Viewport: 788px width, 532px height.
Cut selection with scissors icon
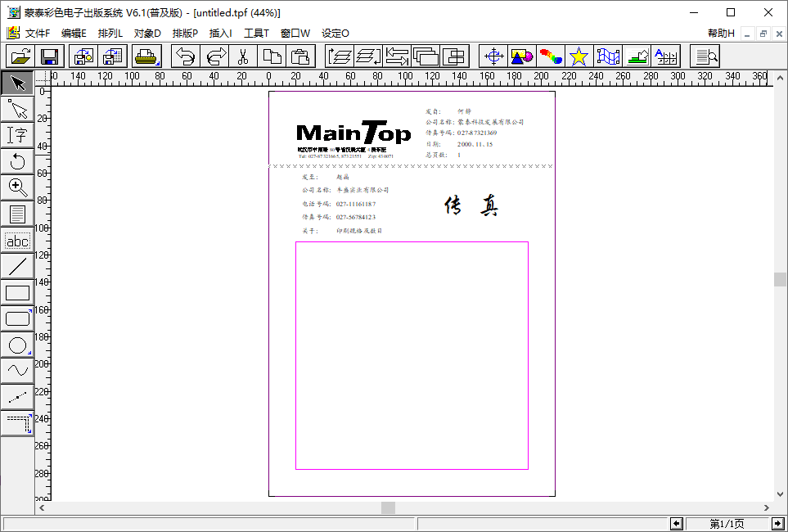243,56
